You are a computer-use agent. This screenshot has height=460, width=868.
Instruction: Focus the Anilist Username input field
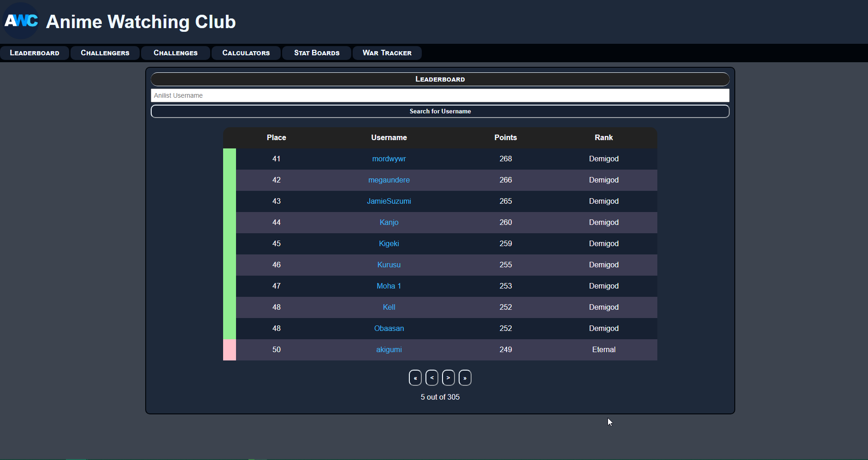(x=440, y=95)
